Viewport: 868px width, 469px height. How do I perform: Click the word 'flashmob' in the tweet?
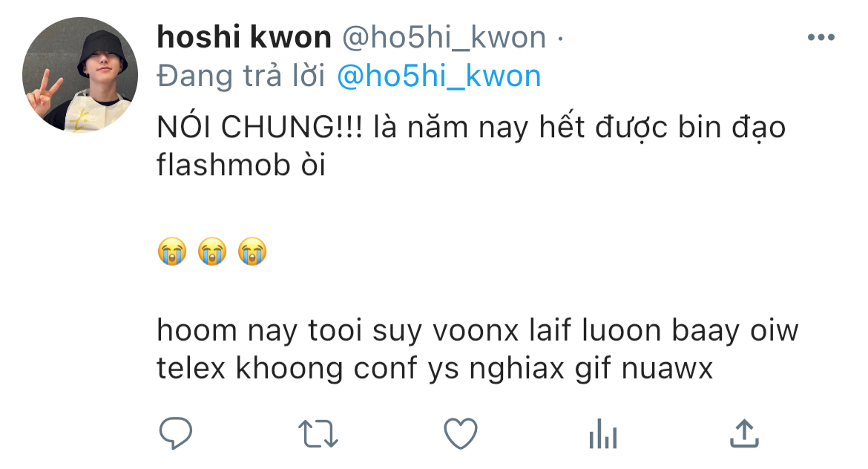pos(223,165)
